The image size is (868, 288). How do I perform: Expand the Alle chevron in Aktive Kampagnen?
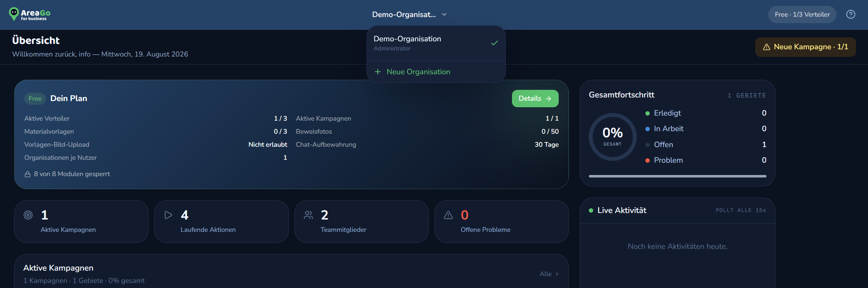tap(557, 274)
